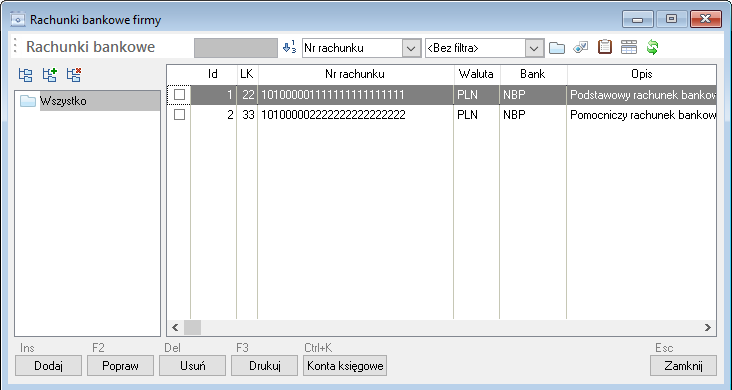The height and width of the screenshot is (390, 732).
Task: Click the horizontal scrollbar left arrow
Action: (x=175, y=327)
